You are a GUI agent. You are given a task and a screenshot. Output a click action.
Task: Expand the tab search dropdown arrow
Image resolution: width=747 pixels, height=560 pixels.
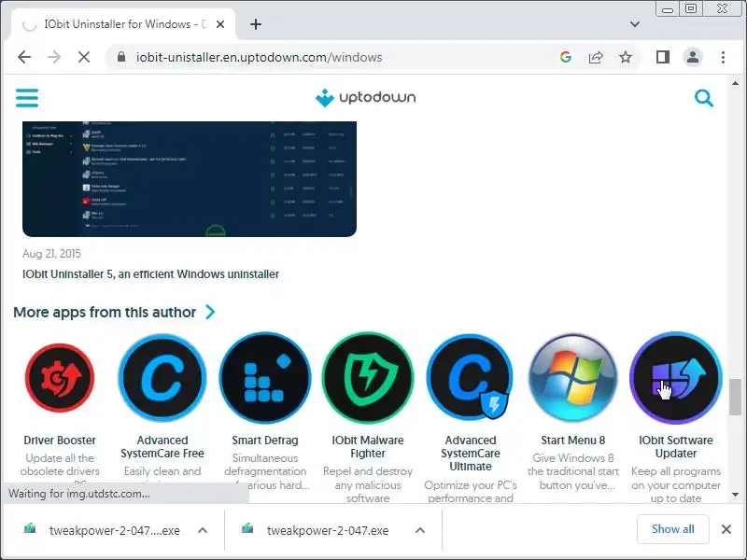point(635,24)
